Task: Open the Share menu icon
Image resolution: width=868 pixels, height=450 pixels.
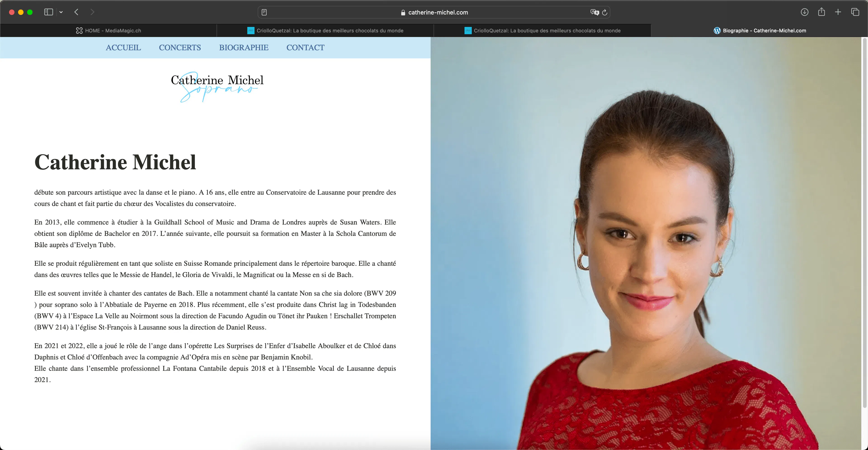Action: coord(821,12)
